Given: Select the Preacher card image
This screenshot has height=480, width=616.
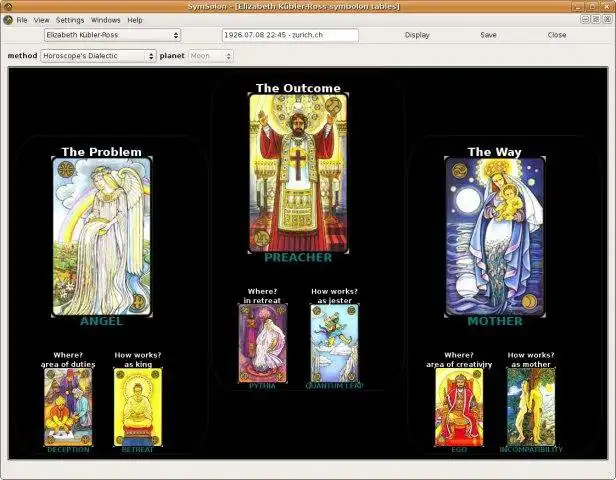Looking at the screenshot, I should point(297,172).
